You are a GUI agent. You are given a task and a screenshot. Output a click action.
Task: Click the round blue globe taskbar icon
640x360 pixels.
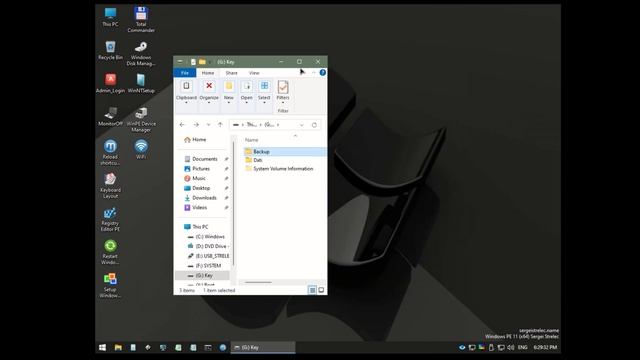pos(223,347)
